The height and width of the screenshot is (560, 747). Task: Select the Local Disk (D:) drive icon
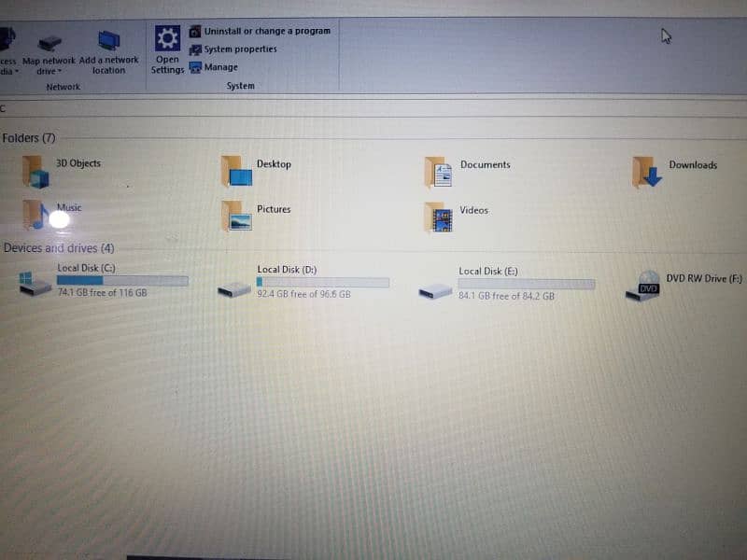234,289
